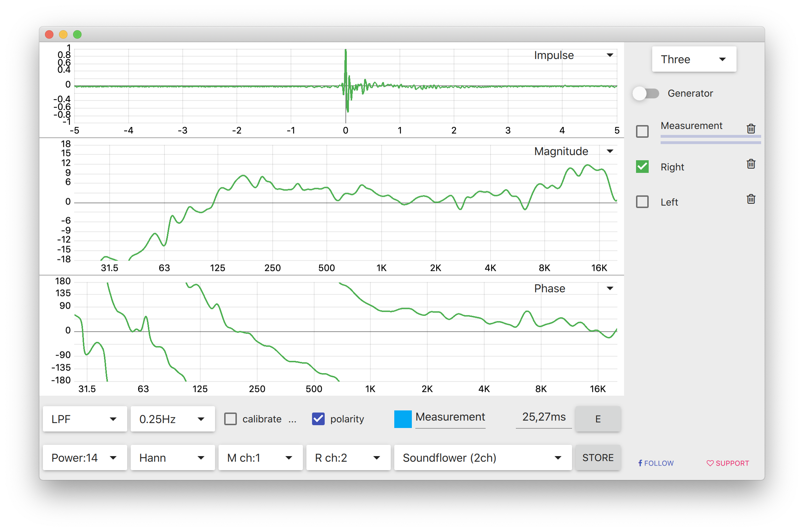
Task: Click the blue Measurement color swatch
Action: coord(403,419)
